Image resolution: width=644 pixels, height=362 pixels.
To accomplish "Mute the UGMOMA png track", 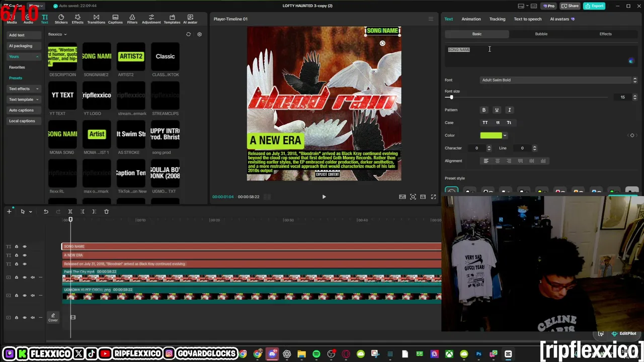I will point(33,295).
